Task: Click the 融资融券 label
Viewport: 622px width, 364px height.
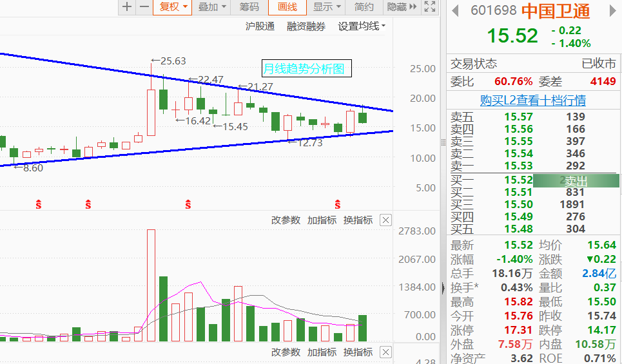Action: pos(306,26)
